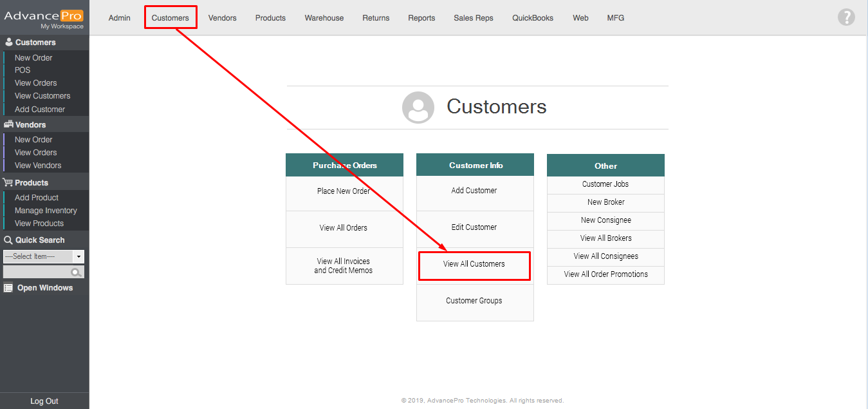Image resolution: width=868 pixels, height=409 pixels.
Task: Click POS link in sidebar
Action: click(23, 70)
